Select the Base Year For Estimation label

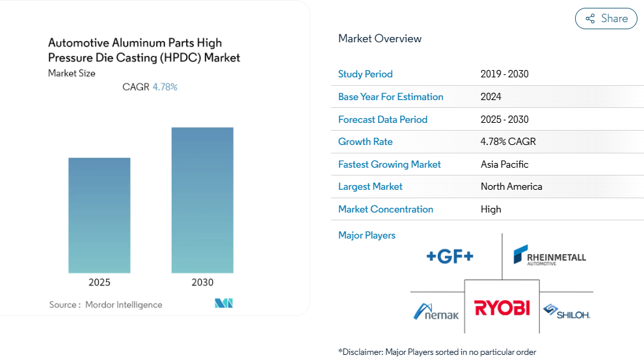coord(390,97)
